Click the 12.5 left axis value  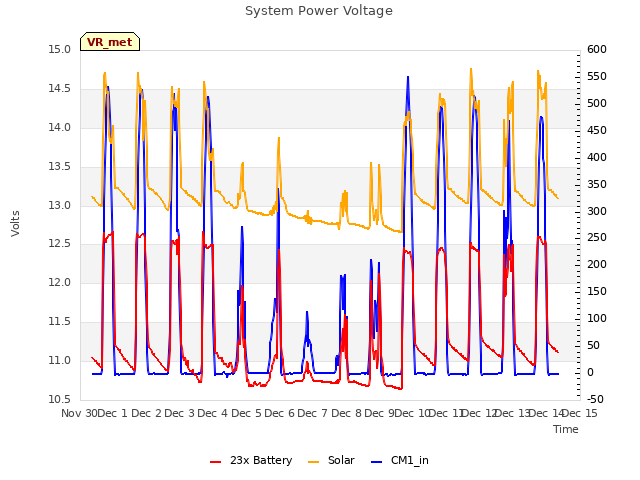click(x=59, y=244)
